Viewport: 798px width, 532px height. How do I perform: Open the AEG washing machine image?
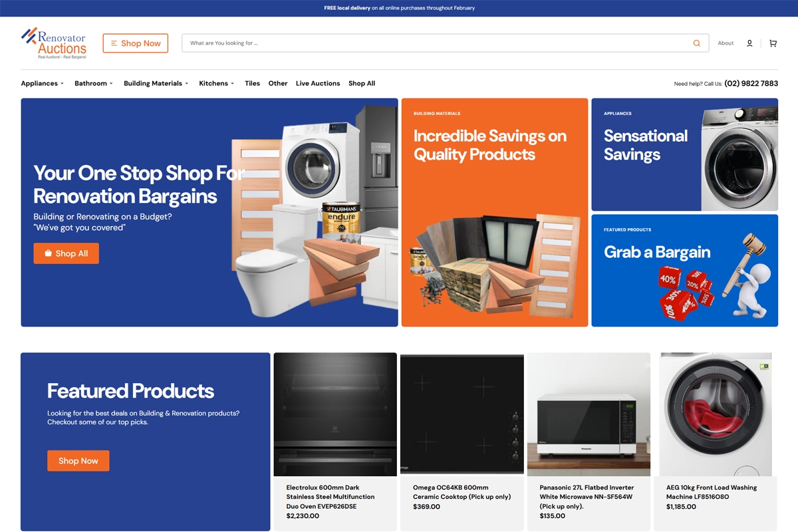(716, 414)
